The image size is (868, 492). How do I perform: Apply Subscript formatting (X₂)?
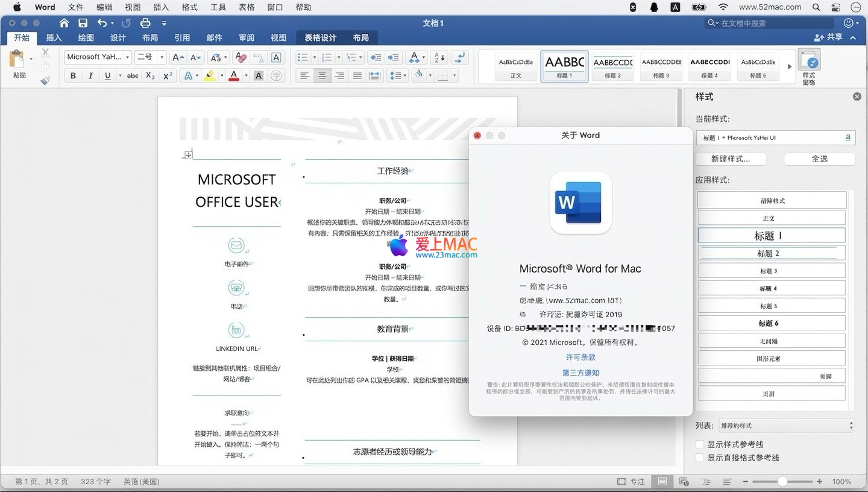[x=150, y=76]
